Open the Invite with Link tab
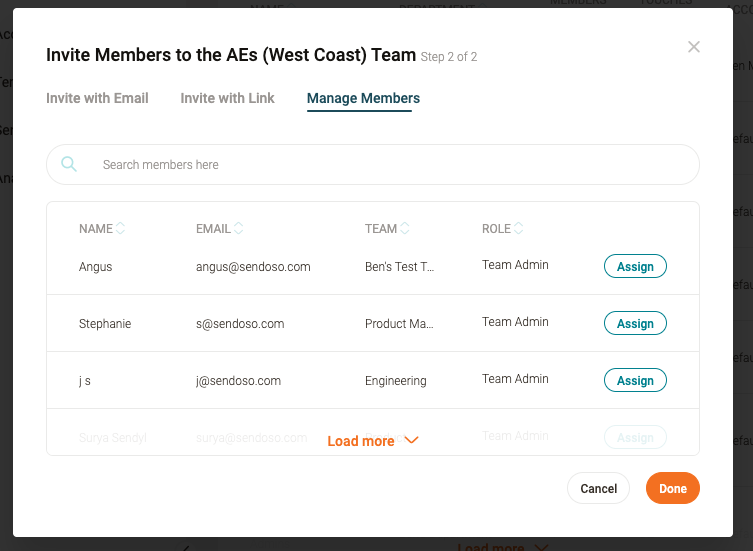The height and width of the screenshot is (551, 753). pos(227,98)
